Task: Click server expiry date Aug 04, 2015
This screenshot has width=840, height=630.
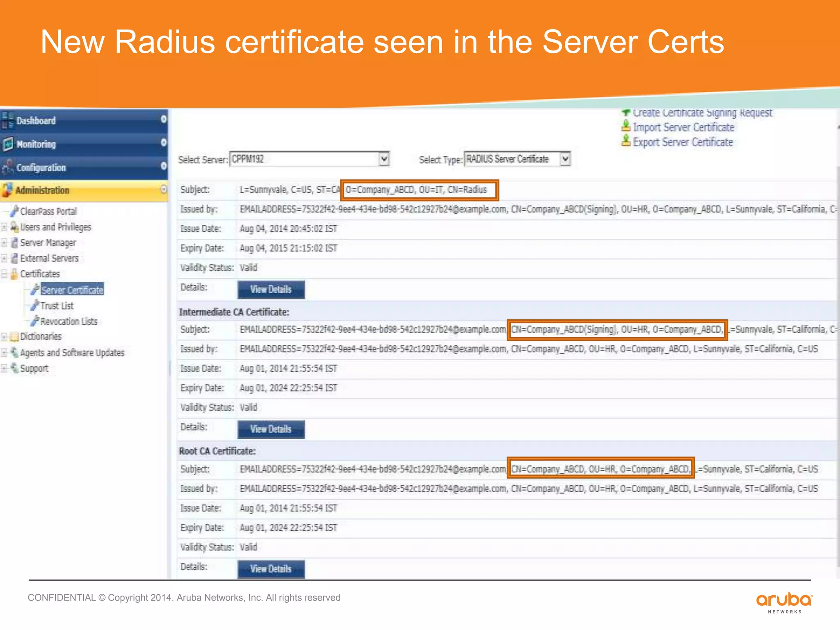Action: click(288, 248)
